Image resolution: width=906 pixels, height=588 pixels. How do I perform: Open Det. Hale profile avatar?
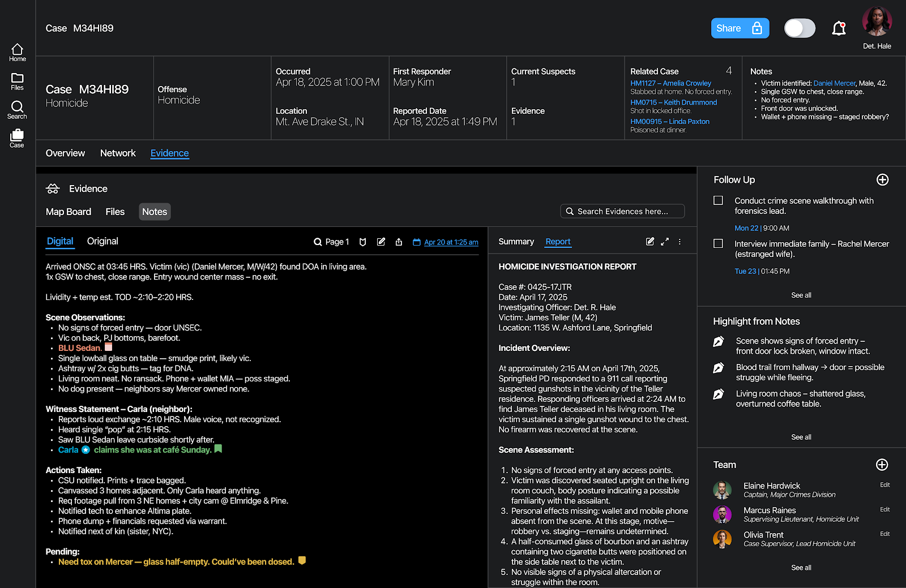click(x=877, y=22)
